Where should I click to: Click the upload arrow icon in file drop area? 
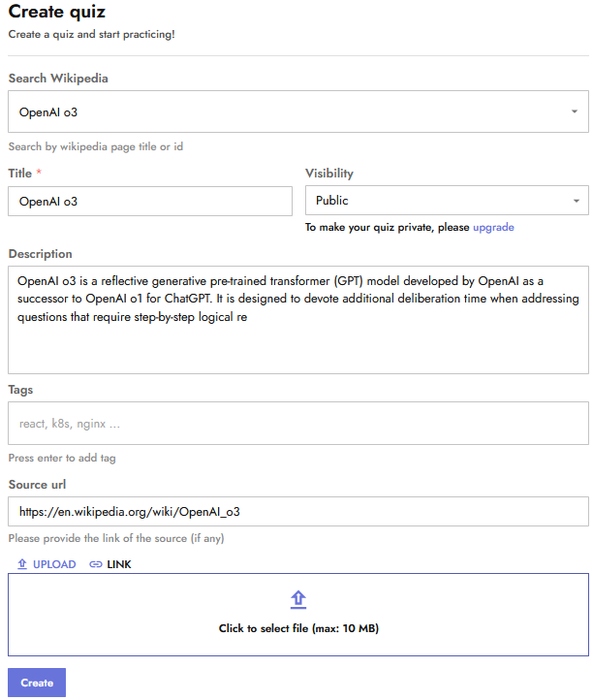coord(298,599)
